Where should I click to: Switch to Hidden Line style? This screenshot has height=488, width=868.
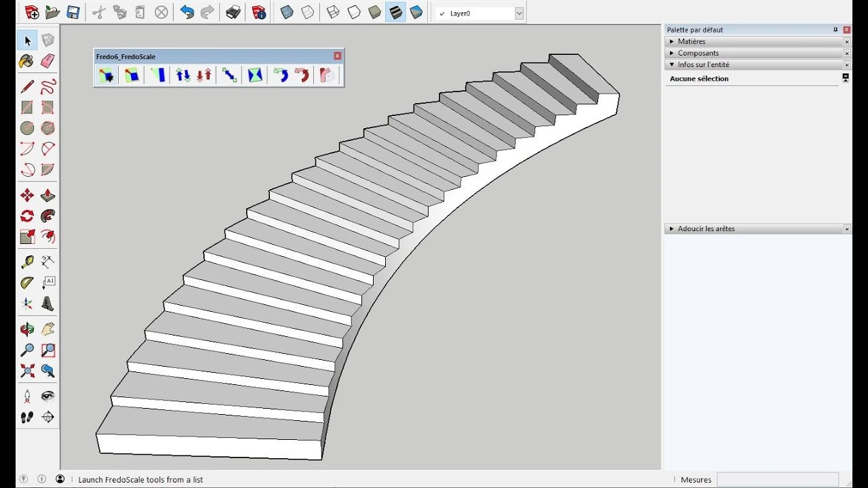(353, 12)
